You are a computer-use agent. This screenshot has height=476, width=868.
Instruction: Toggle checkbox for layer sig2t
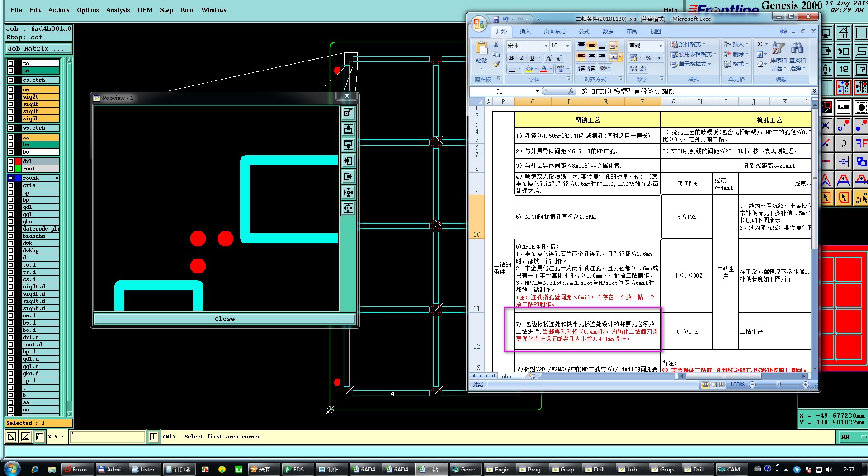coord(11,97)
